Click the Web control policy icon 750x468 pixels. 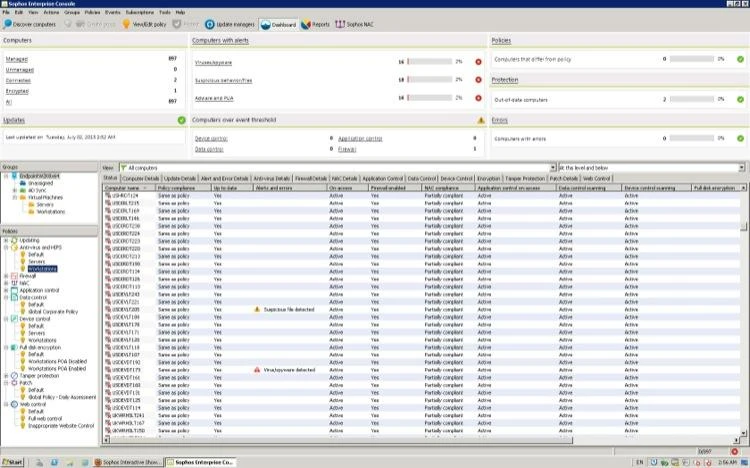(x=14, y=404)
